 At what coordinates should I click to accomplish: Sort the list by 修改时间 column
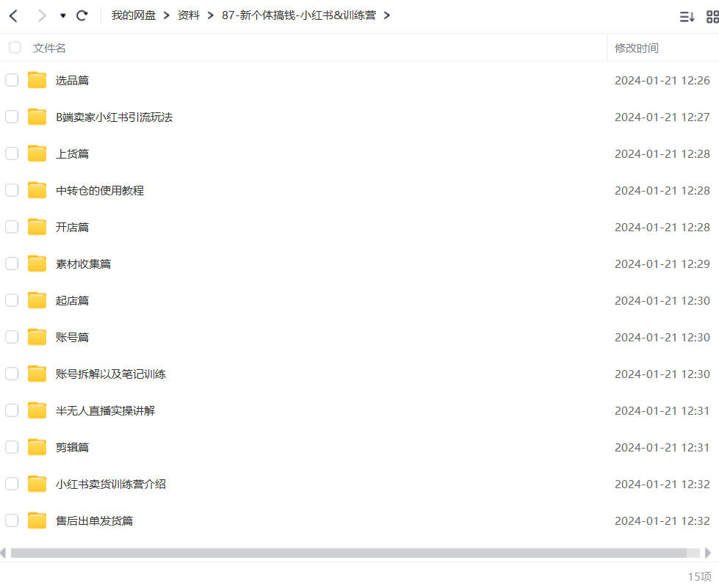click(637, 48)
